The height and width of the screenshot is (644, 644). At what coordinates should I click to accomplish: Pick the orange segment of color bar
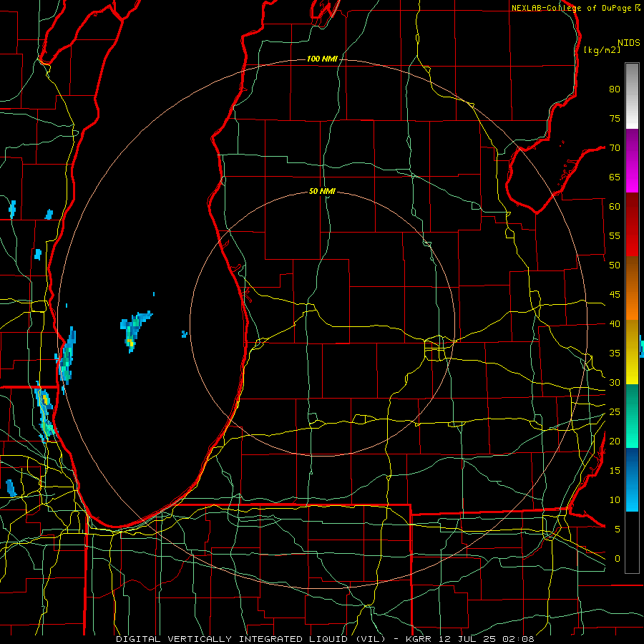[632, 288]
